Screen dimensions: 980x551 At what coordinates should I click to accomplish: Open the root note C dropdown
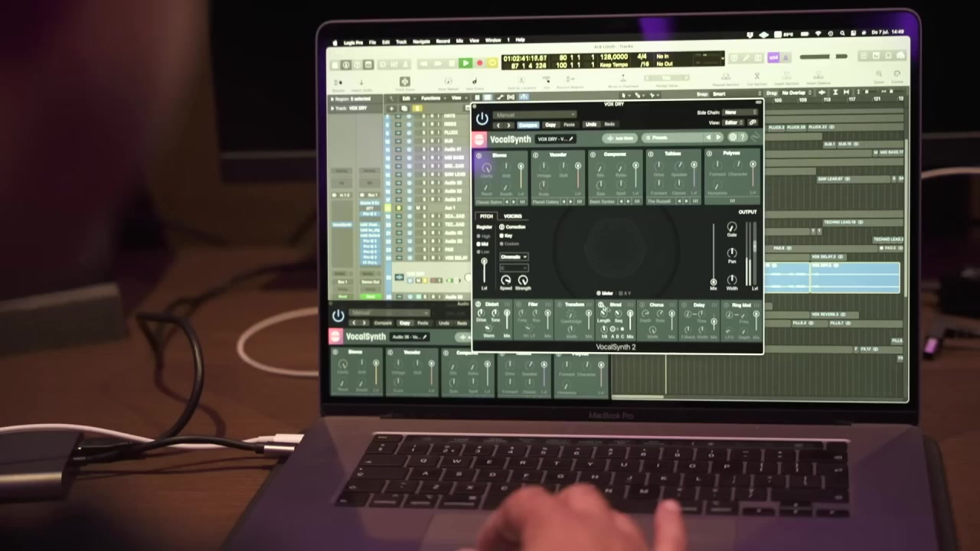point(514,268)
